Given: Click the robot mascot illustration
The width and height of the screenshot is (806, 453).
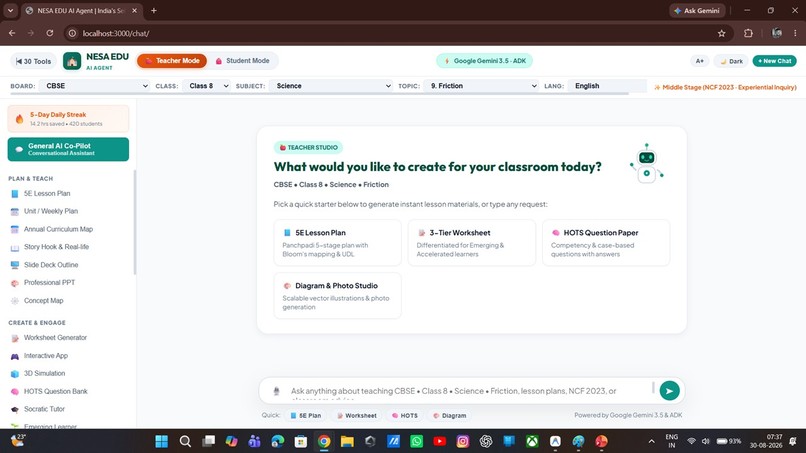Looking at the screenshot, I should point(647,164).
